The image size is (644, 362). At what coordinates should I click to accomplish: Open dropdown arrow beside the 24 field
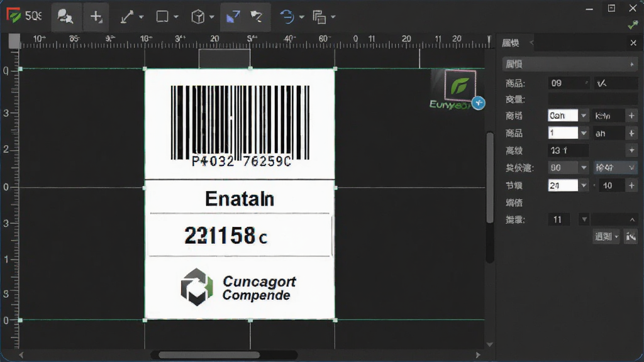click(x=584, y=185)
